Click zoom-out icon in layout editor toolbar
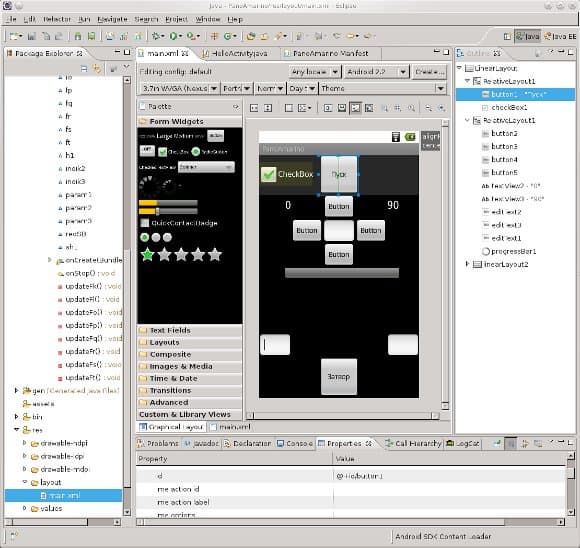The width and height of the screenshot is (580, 548). point(428,108)
